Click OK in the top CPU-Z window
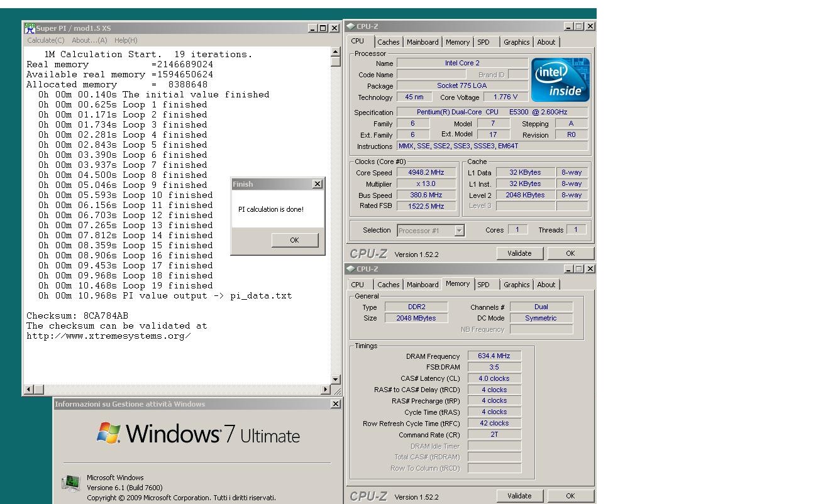 point(570,253)
